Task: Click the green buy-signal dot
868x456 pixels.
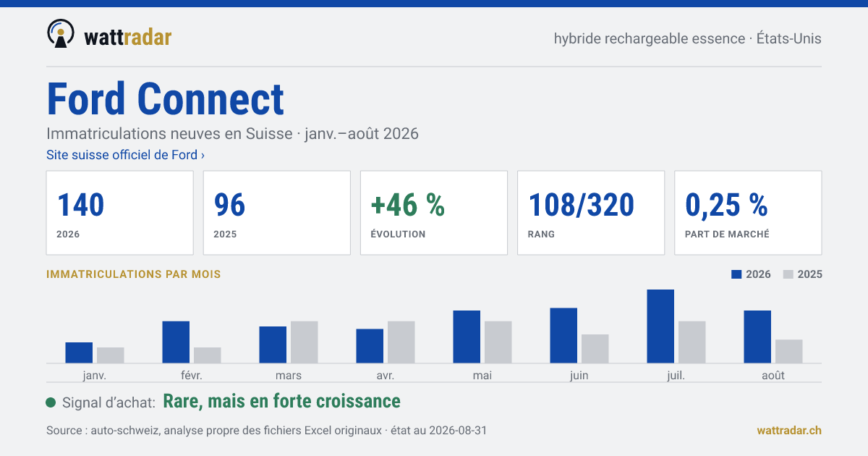Action: click(51, 402)
